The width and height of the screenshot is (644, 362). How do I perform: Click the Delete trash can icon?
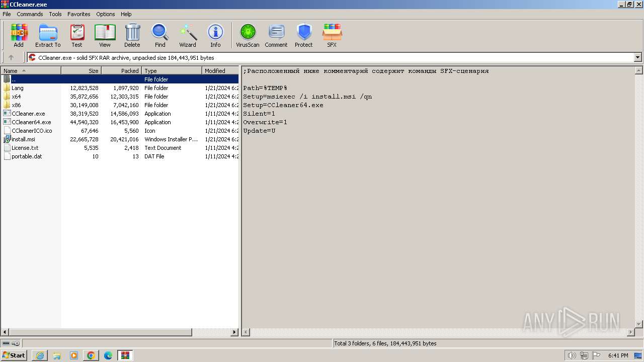pos(132,36)
